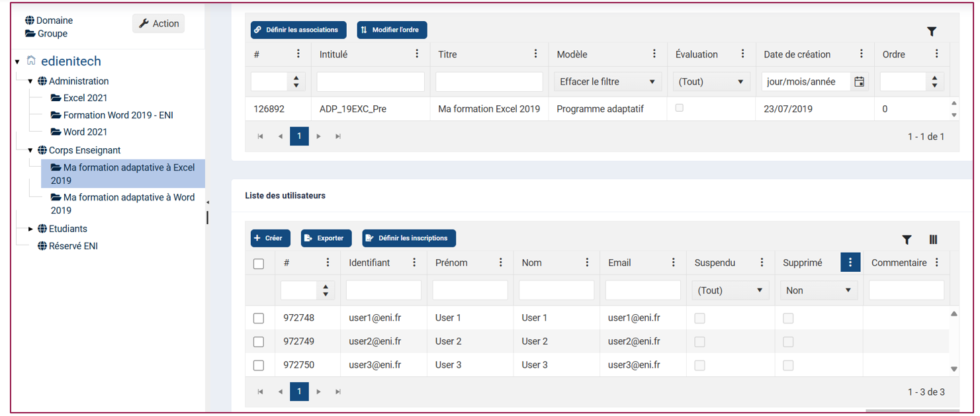Click filter funnel icon above formations table
Image resolution: width=980 pixels, height=416 pixels.
(x=932, y=31)
